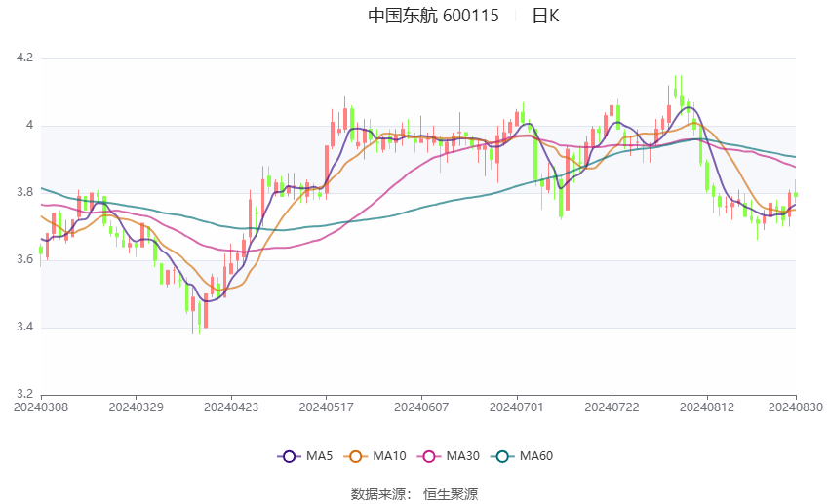Pick the 20240812 x-axis date
This screenshot has width=829, height=504.
(705, 407)
